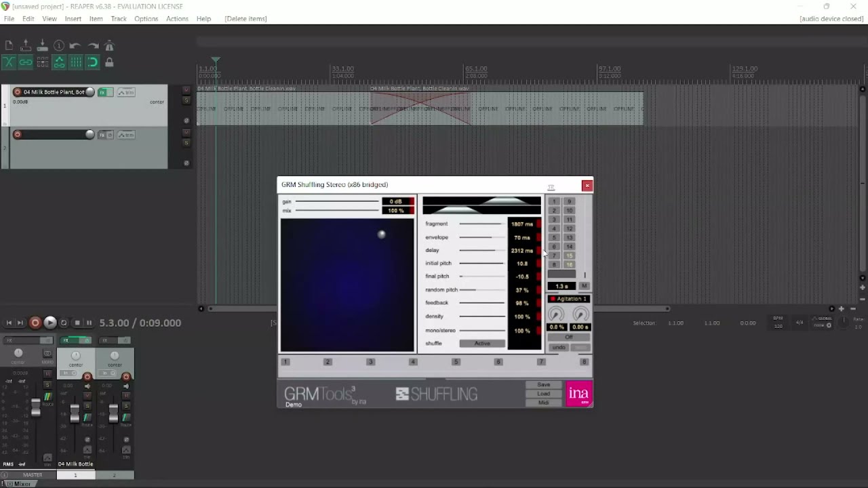Adjust the feedback slider in plugin
Screen dimensions: 868x488
(482, 303)
